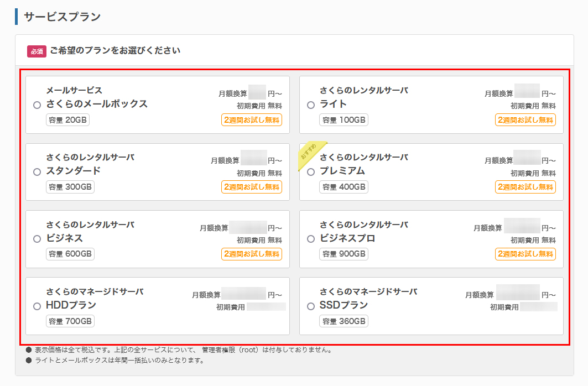Click the free trial badge on ライト
This screenshot has height=386, width=588.
tap(525, 119)
